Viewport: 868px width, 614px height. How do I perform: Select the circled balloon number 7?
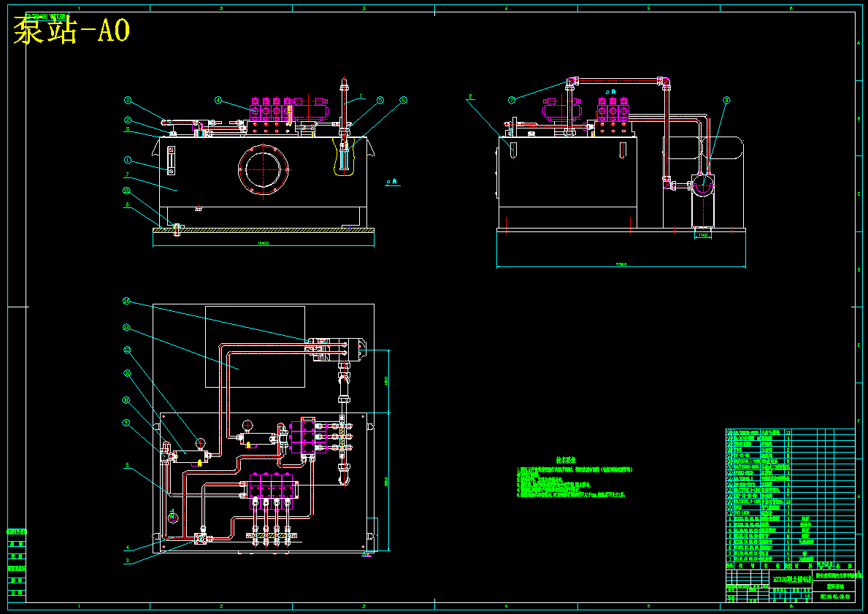click(512, 100)
